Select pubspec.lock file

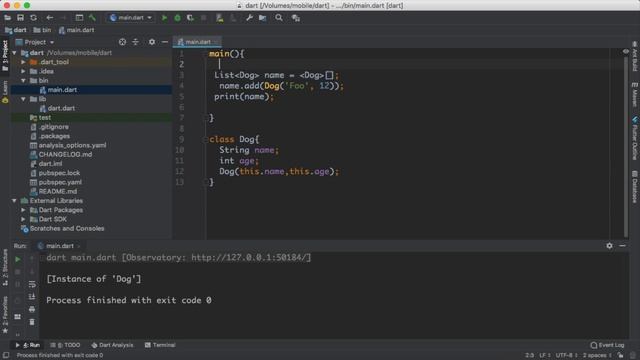pos(59,173)
